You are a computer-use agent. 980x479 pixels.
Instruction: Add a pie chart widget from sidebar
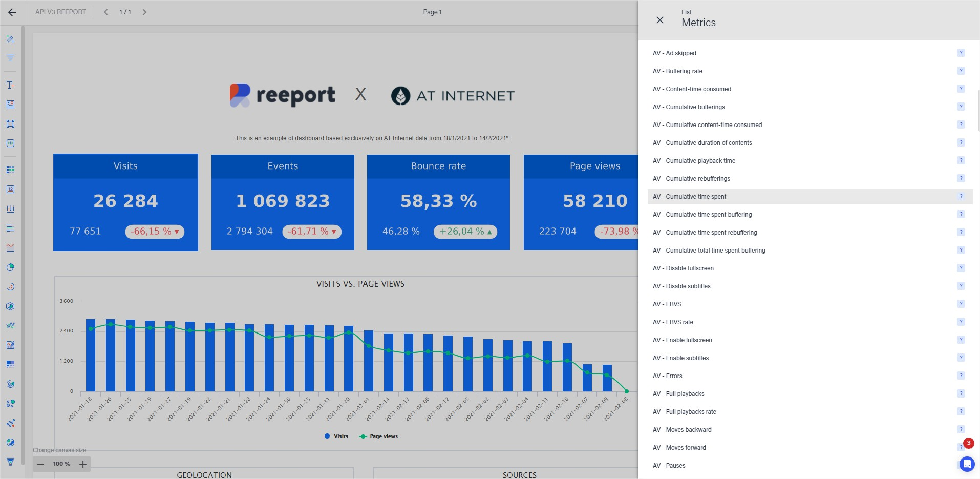point(10,267)
